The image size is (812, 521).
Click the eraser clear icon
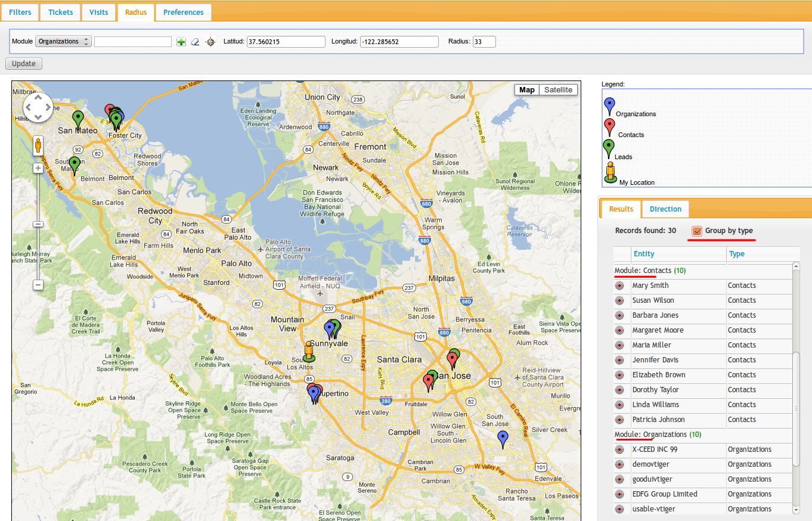(x=195, y=42)
